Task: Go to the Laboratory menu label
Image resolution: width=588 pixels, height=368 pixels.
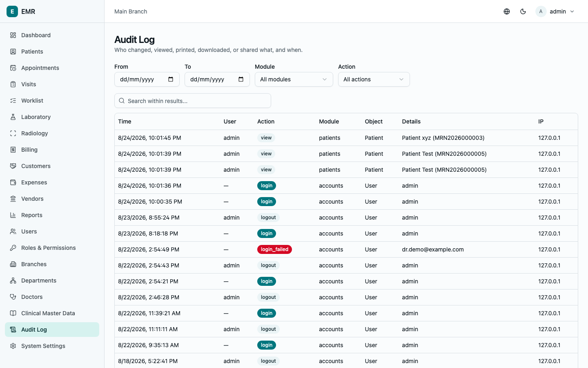Action: (36, 117)
